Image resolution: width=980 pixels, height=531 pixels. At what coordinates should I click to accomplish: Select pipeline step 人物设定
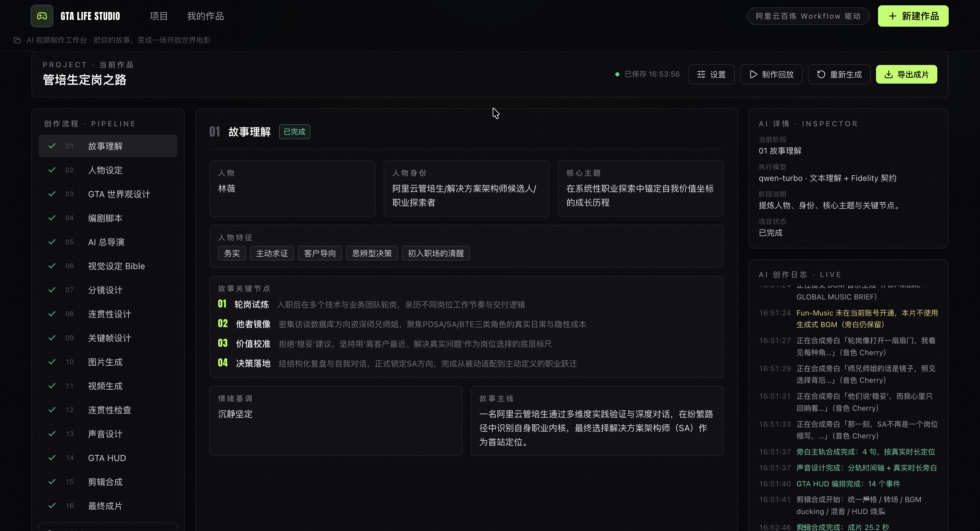[108, 170]
